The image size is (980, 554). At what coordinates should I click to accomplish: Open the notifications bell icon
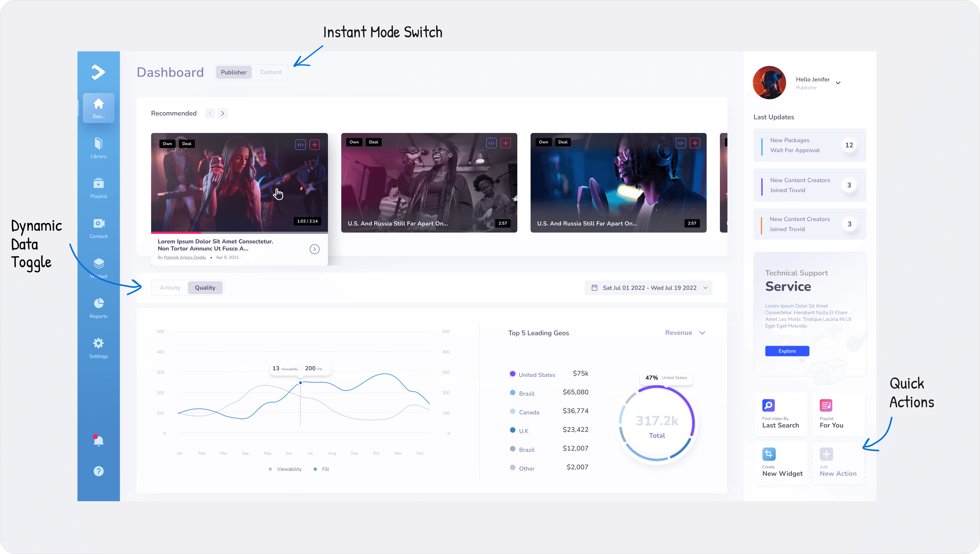tap(98, 440)
